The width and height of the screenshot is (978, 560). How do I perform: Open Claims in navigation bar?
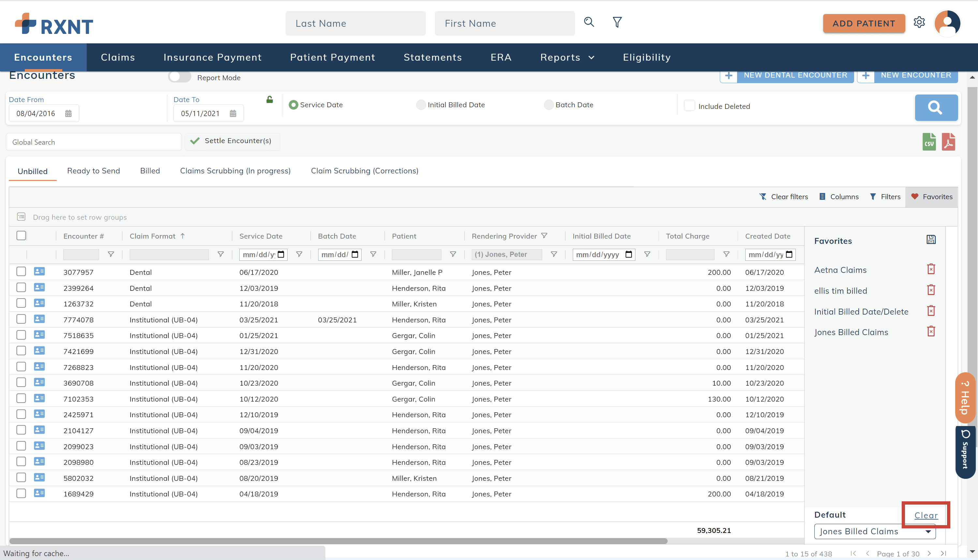tap(118, 57)
